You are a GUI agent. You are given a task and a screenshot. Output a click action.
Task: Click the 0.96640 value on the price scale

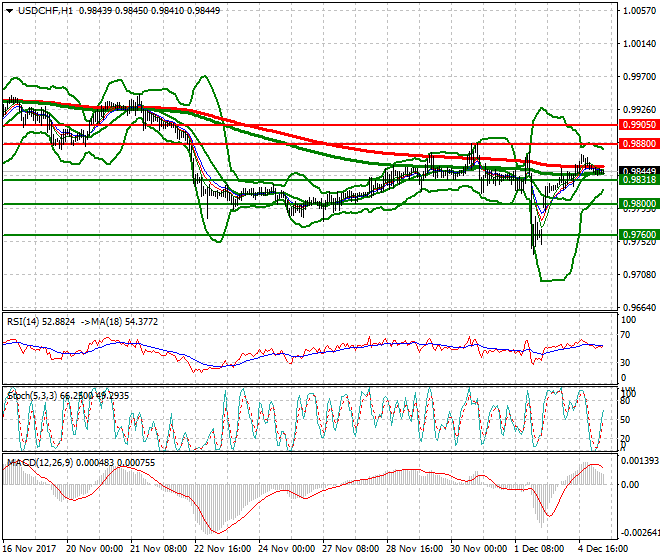click(x=638, y=307)
